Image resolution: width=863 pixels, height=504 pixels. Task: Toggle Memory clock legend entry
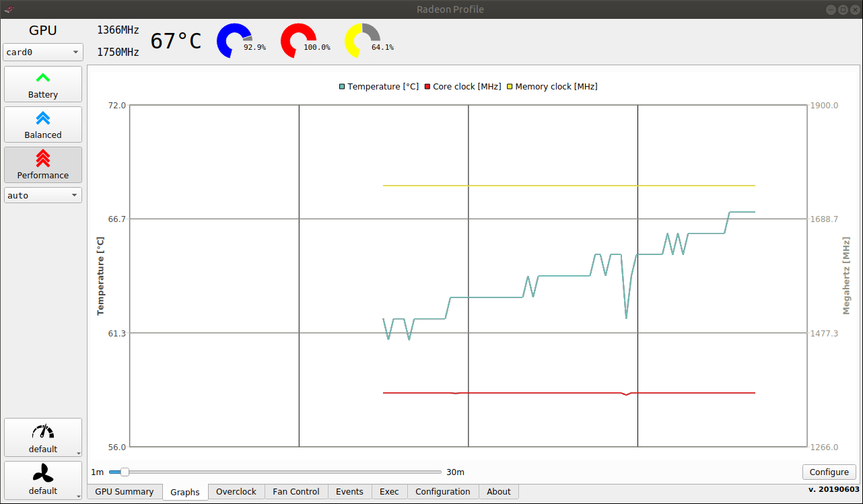[552, 87]
